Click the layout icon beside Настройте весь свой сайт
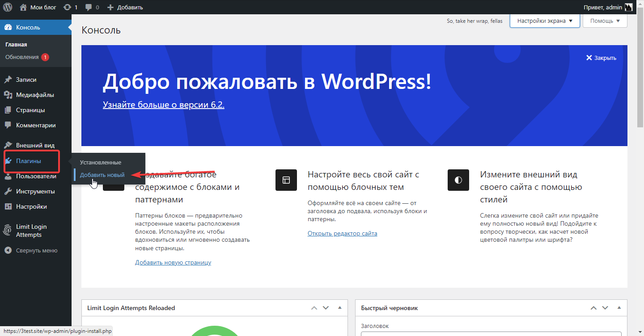Viewport: 644px width, 336px height. pos(286,180)
